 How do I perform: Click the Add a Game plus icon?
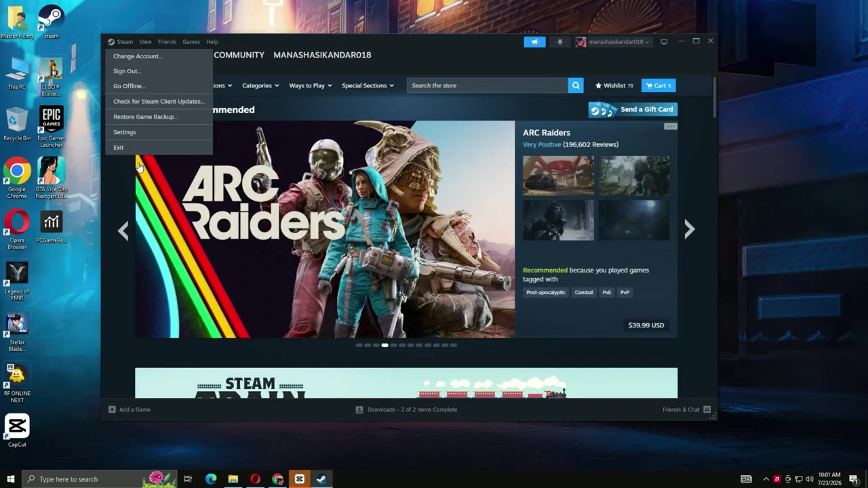coord(112,409)
